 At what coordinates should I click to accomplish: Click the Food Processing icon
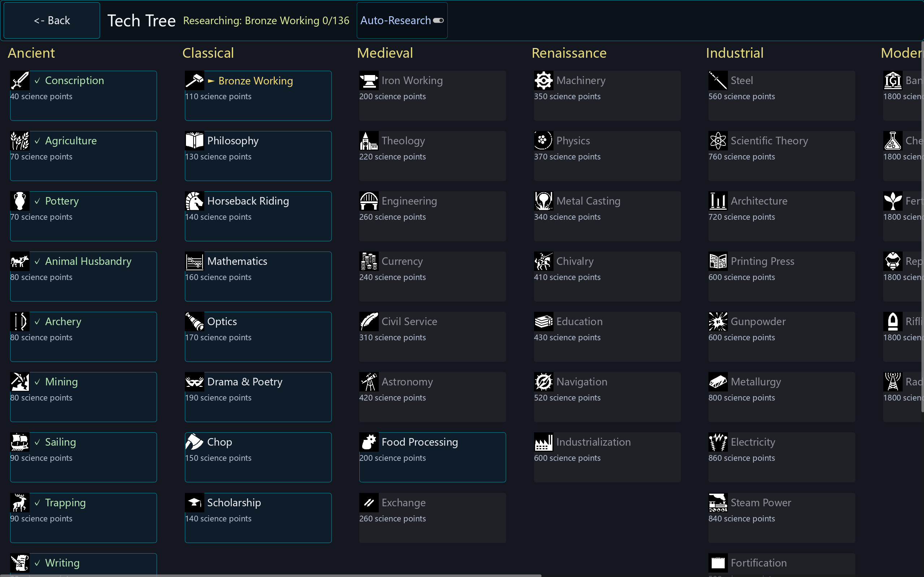tap(369, 442)
